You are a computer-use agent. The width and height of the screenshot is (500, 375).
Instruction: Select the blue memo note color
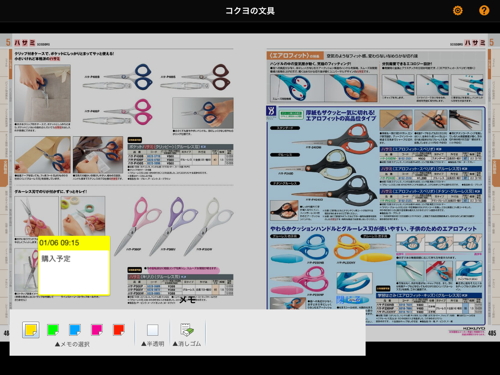[75, 330]
